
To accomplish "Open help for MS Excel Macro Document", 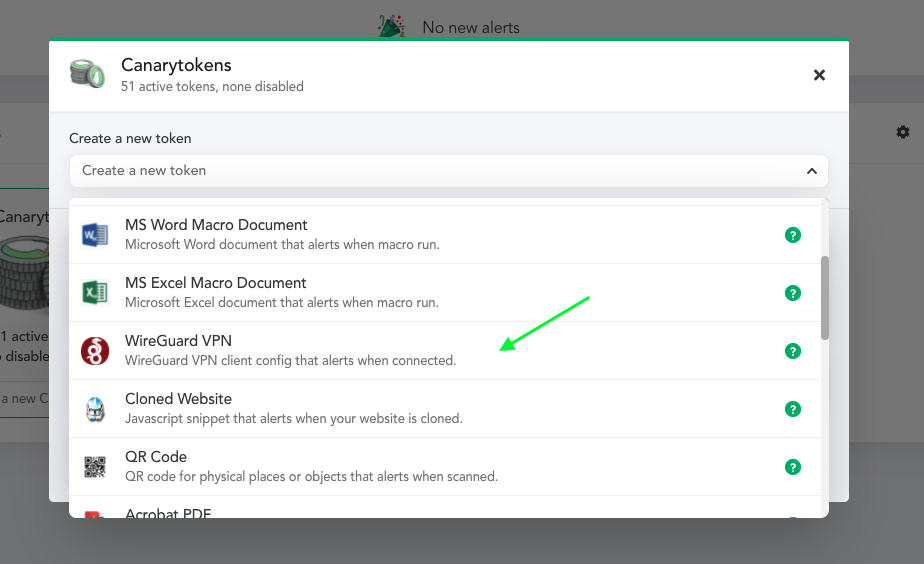I will (793, 293).
